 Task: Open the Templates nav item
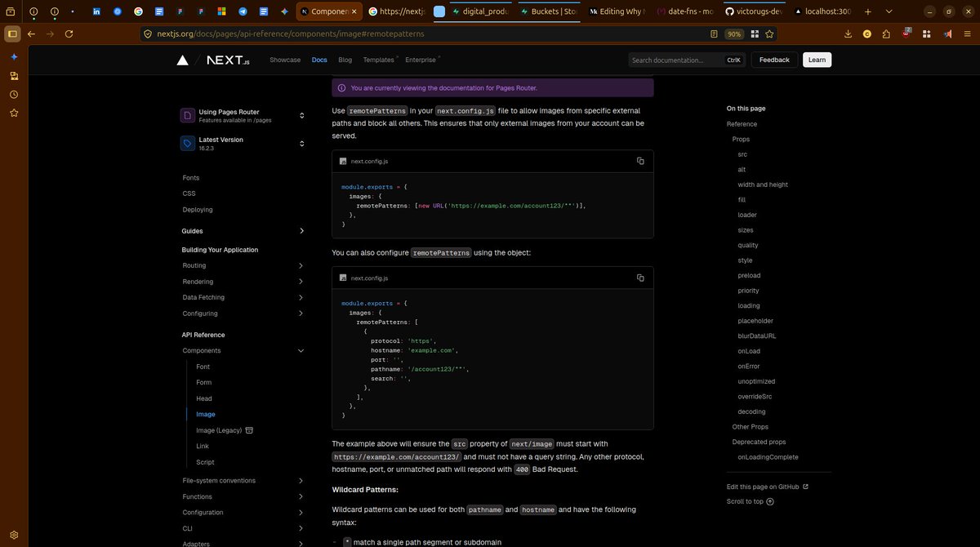(x=379, y=60)
